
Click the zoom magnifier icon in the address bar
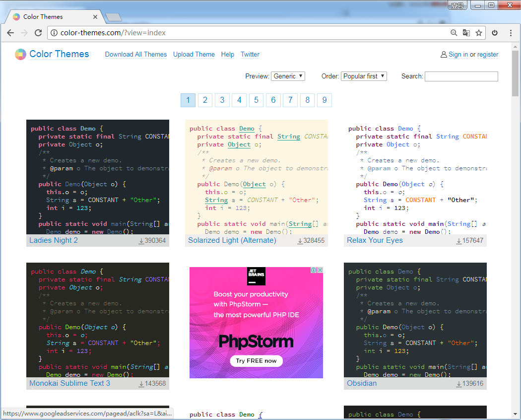coord(454,33)
